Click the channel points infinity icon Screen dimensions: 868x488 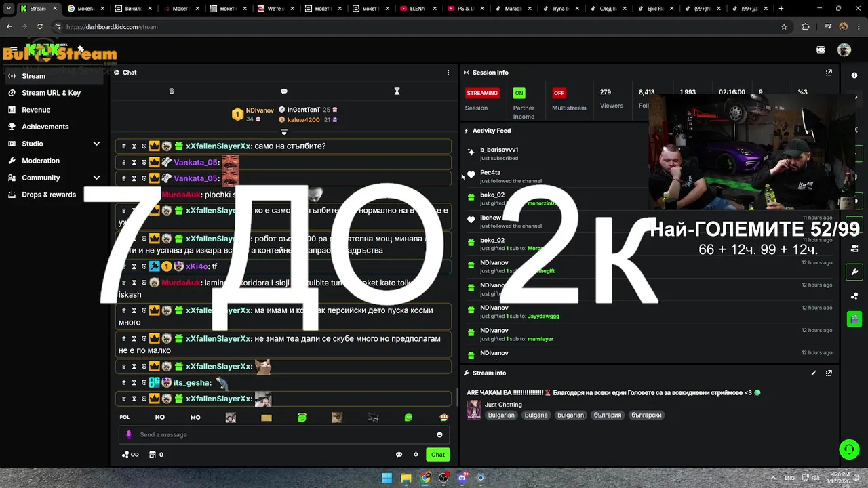130,455
